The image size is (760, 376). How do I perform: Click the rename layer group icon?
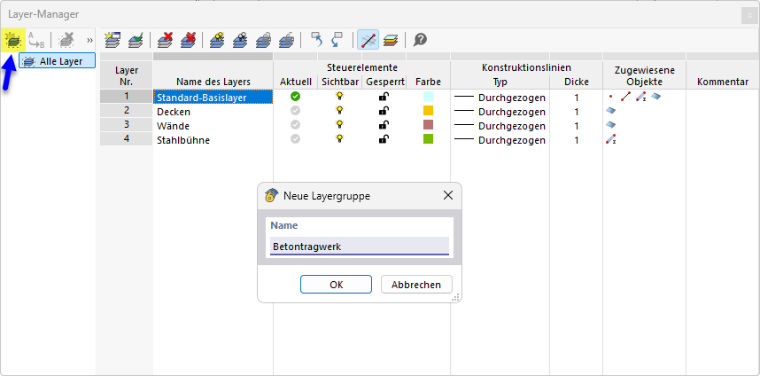(x=36, y=40)
